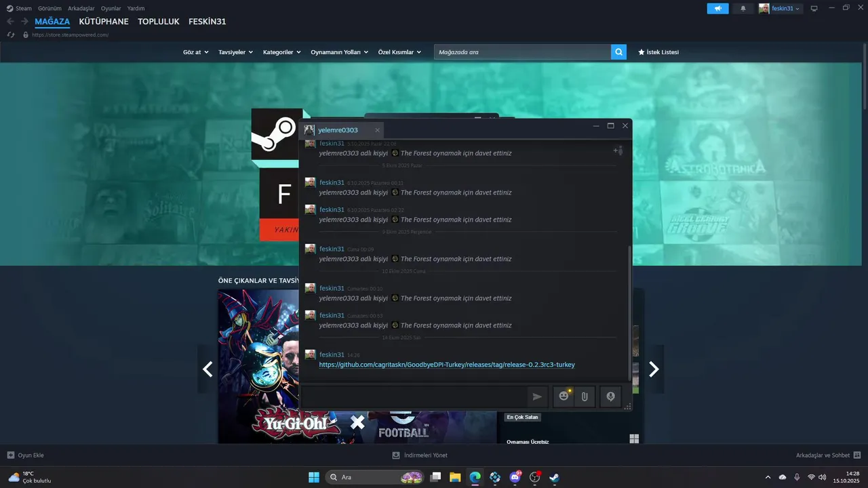Start voice chat with microphone button
Screen dimensions: 868x488
610,396
